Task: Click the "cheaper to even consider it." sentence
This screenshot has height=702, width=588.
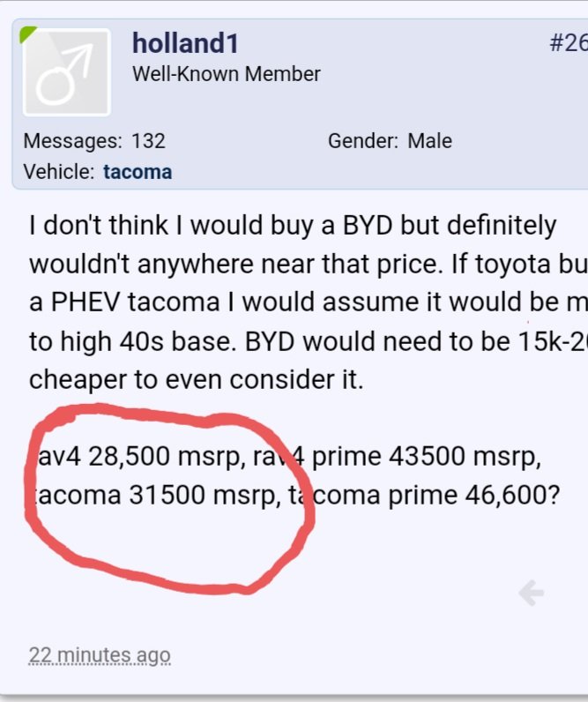Action: [196, 379]
